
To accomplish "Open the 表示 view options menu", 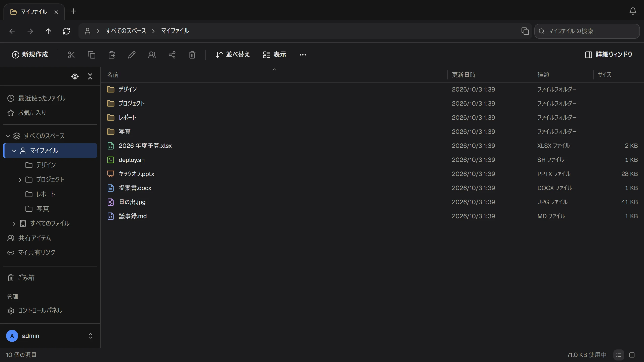I will [275, 55].
